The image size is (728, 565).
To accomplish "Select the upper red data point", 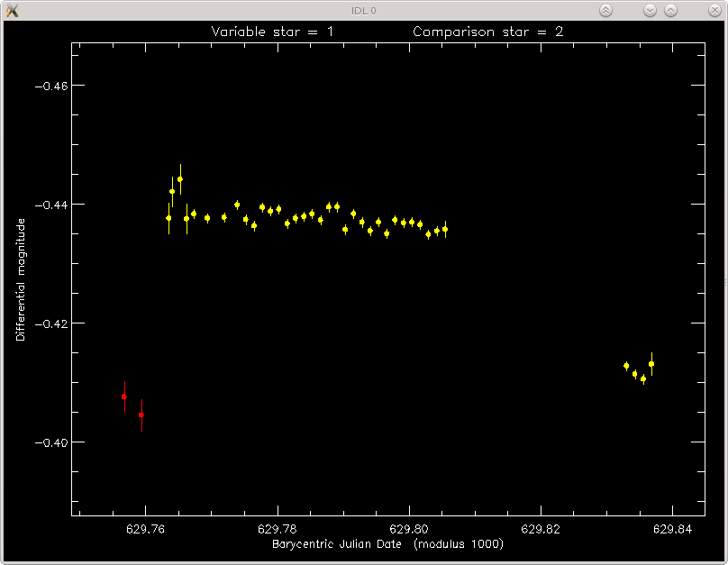I will tap(124, 396).
